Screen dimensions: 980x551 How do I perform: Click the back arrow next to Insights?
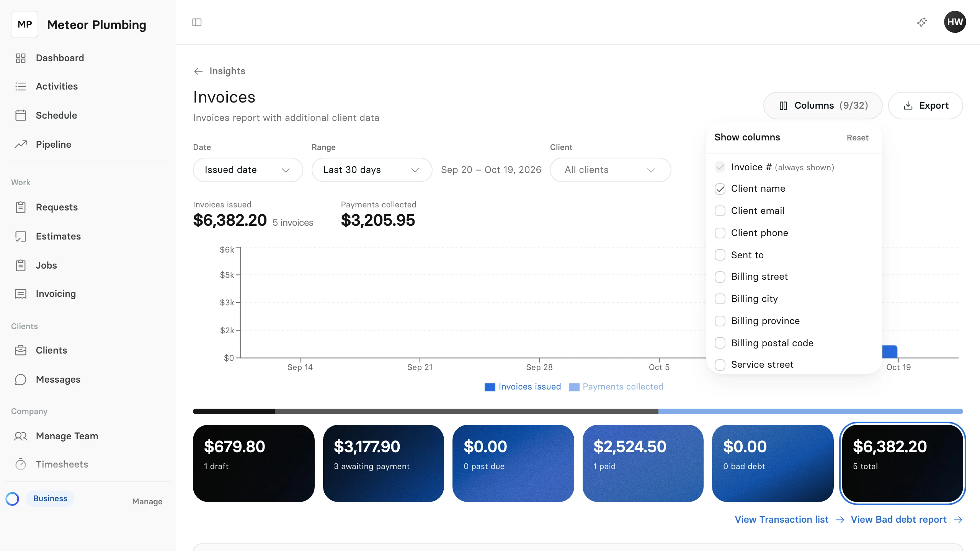(x=198, y=71)
